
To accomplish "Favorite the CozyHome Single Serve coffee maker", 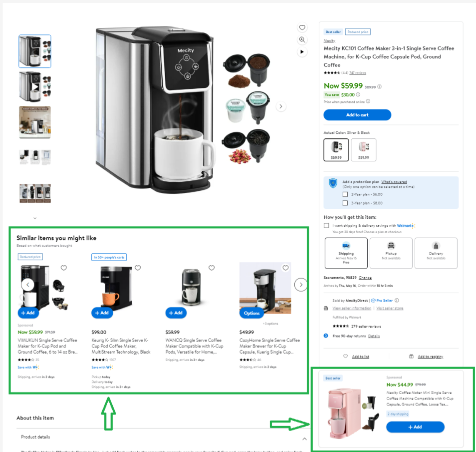I will [x=286, y=268].
